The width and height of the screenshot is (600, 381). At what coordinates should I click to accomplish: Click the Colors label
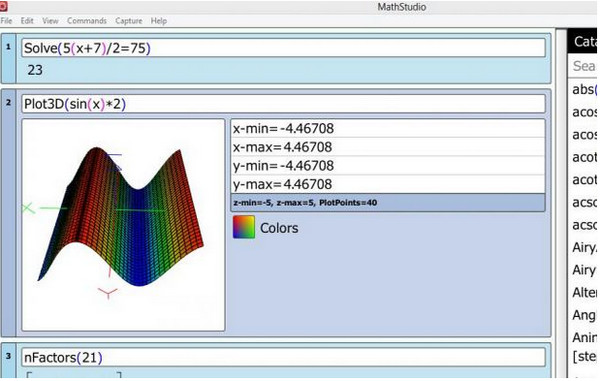point(279,228)
